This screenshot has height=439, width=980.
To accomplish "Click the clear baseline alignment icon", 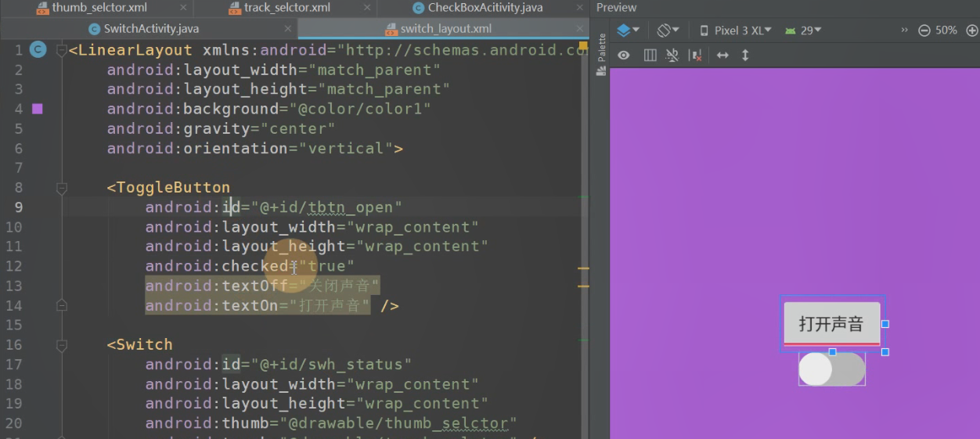I will (672, 56).
